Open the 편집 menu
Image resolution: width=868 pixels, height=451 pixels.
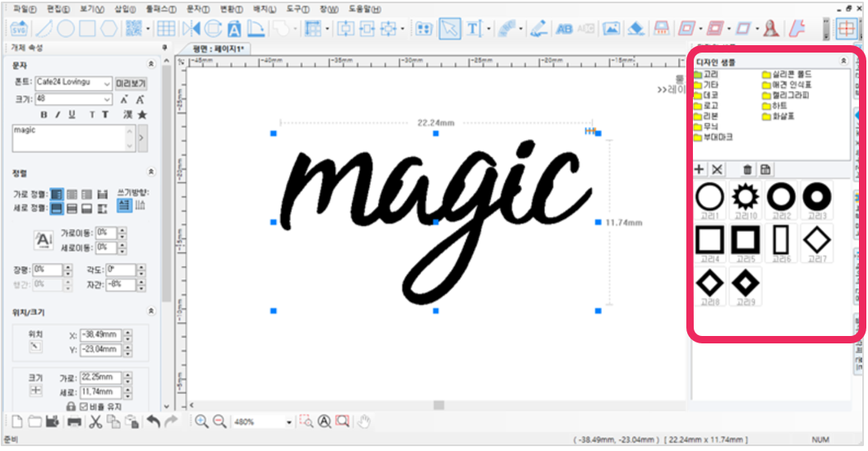(x=58, y=9)
